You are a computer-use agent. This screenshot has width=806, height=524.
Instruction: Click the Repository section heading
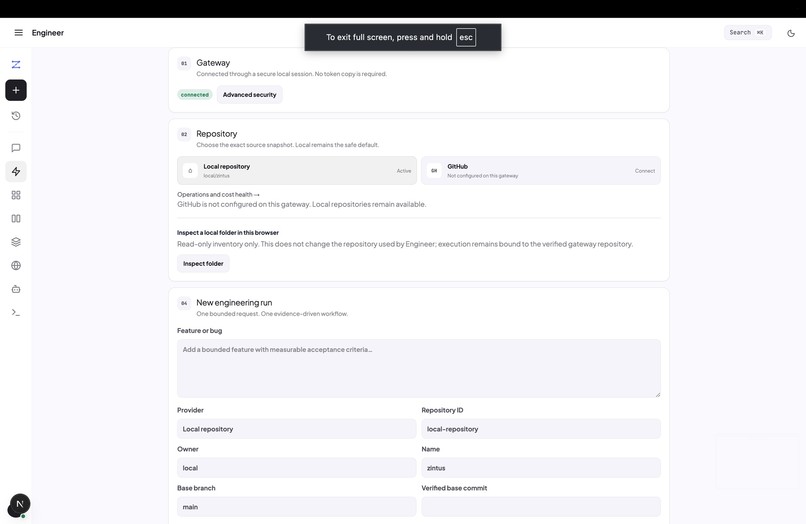pos(216,134)
